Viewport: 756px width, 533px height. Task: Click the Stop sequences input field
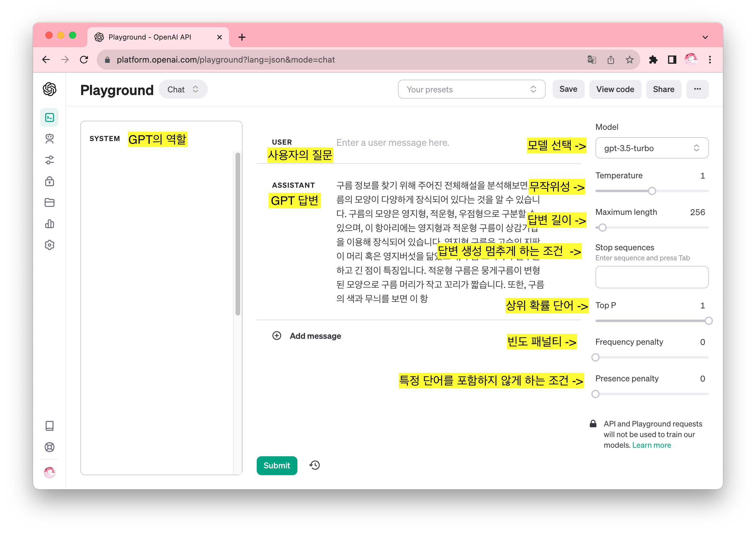pyautogui.click(x=651, y=277)
